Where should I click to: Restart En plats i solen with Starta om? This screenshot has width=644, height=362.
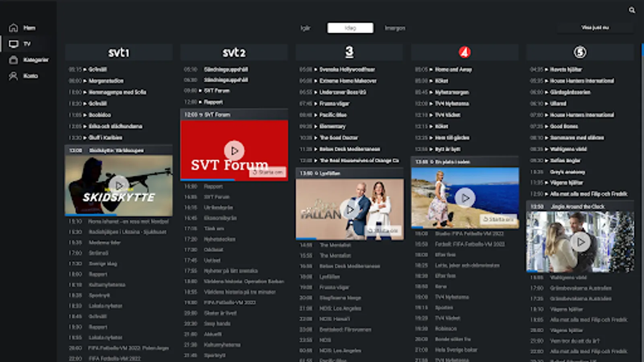(x=498, y=219)
